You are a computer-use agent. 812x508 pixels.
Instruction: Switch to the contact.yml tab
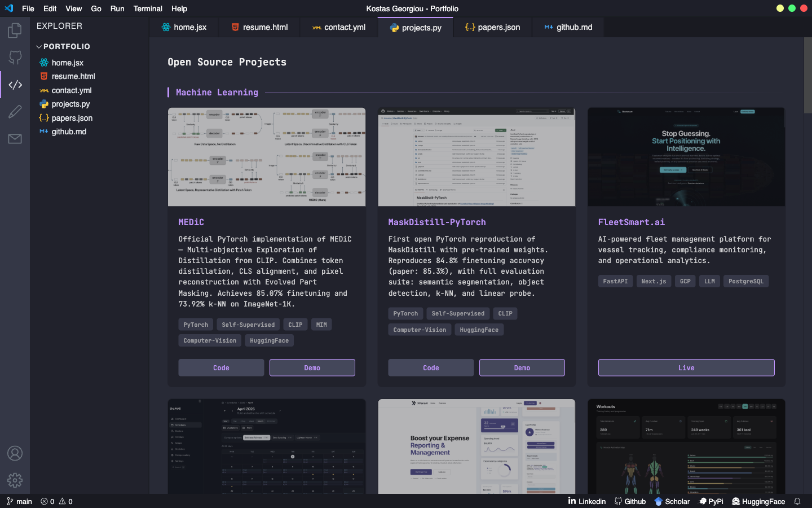click(338, 27)
